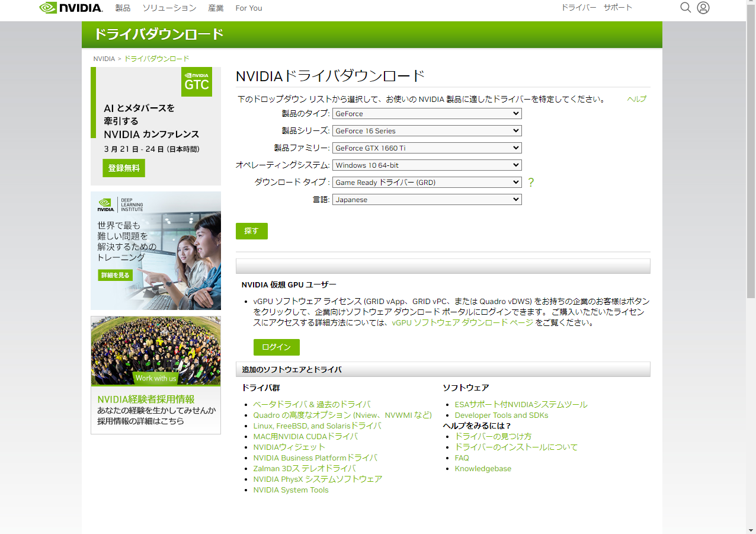Open the ヘルプ link
Image resolution: width=756 pixels, height=534 pixels.
pyautogui.click(x=636, y=99)
